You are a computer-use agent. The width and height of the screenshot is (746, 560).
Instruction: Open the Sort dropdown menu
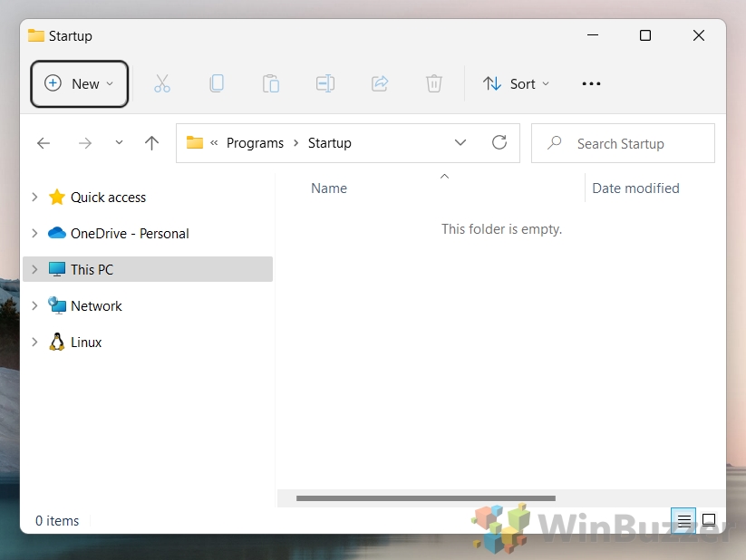pos(516,83)
